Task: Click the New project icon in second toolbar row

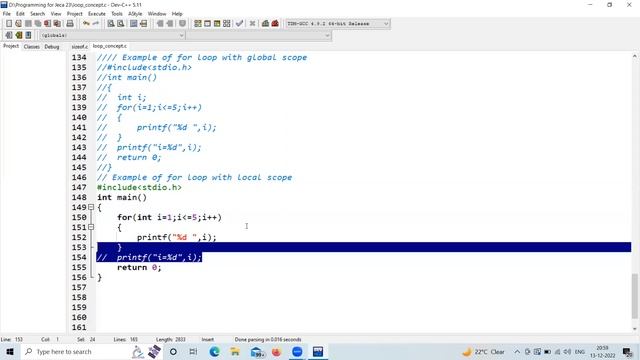Action: point(9,36)
